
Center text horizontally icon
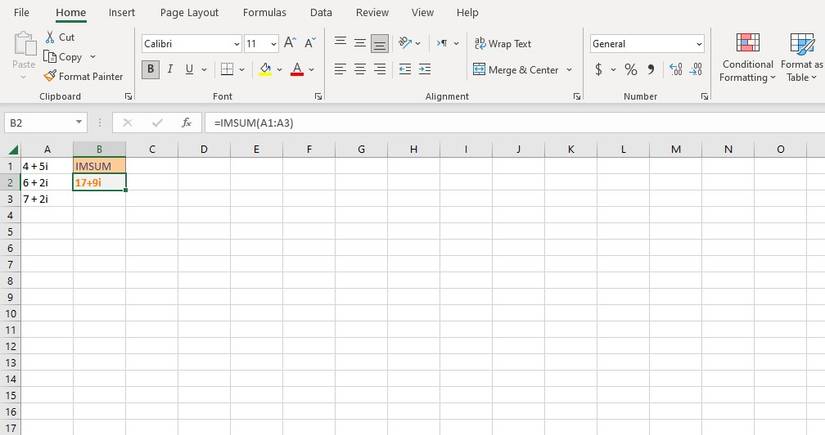(x=360, y=69)
